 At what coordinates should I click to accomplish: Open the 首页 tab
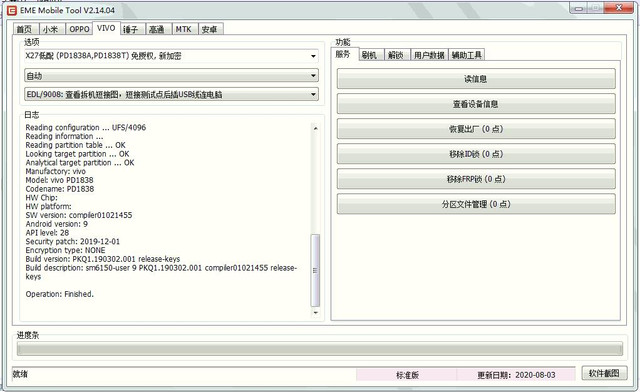pyautogui.click(x=26, y=29)
